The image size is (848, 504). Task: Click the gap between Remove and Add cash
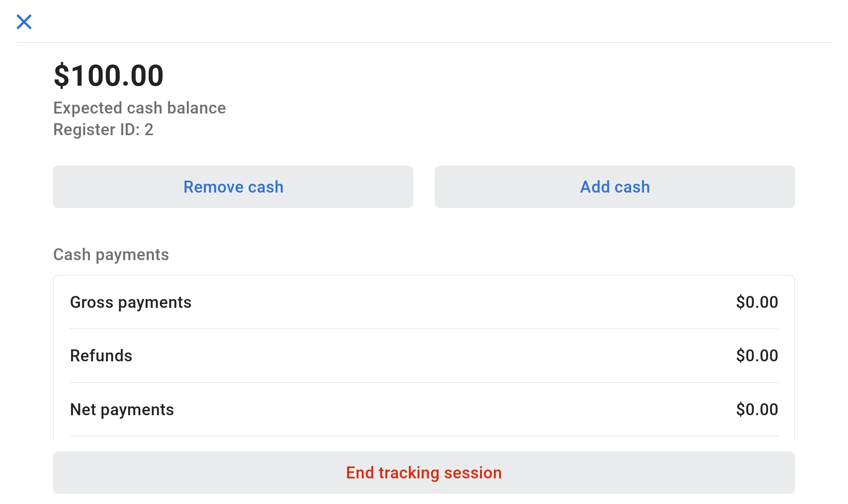tap(424, 187)
